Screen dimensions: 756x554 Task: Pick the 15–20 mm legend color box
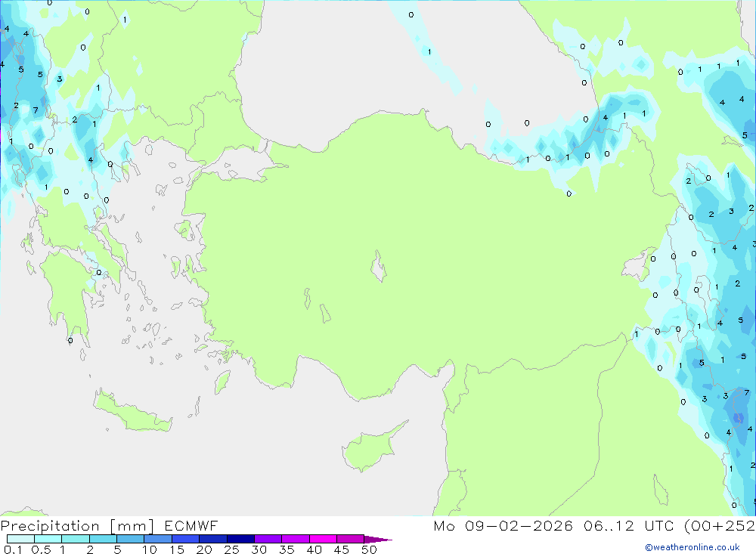pos(186,539)
